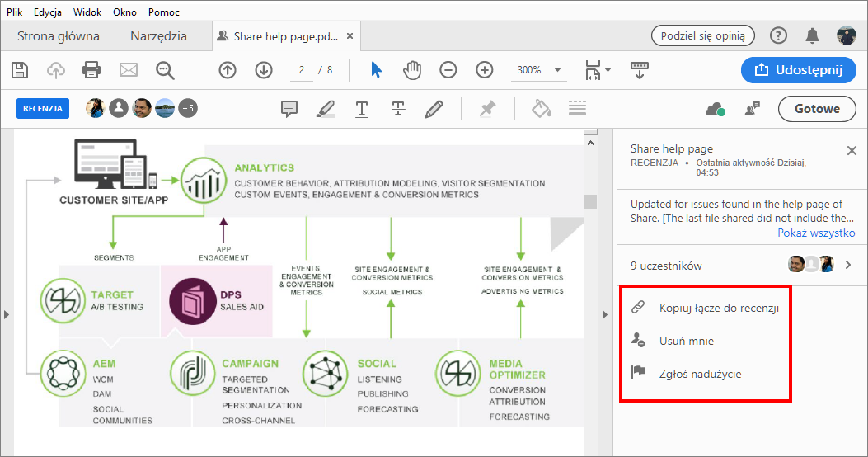868x457 pixels.
Task: Select the underline text tool
Action: coord(362,109)
